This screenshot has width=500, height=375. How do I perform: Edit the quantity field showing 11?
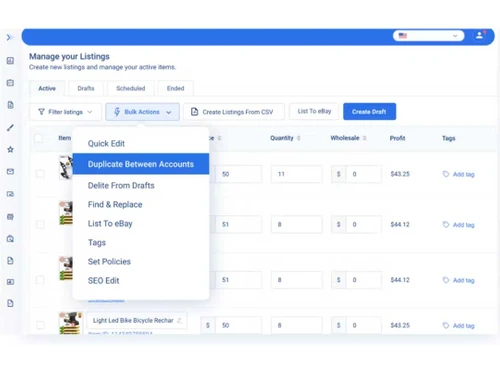tap(296, 174)
